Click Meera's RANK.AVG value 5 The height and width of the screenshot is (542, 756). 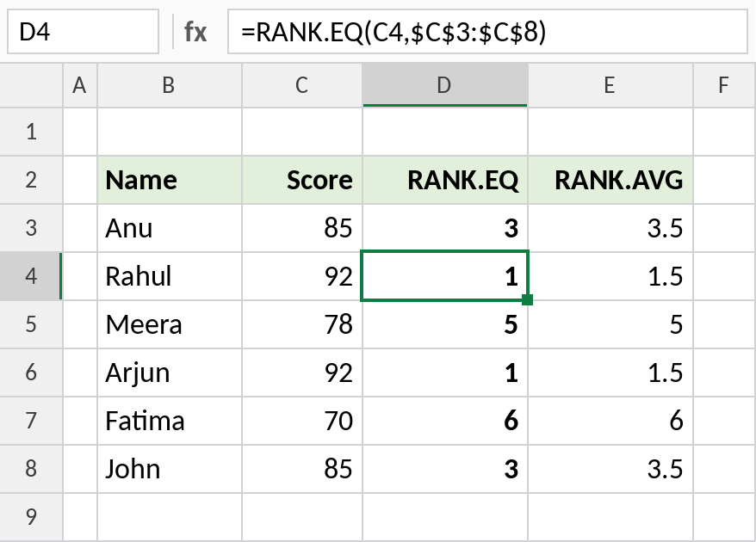610,324
